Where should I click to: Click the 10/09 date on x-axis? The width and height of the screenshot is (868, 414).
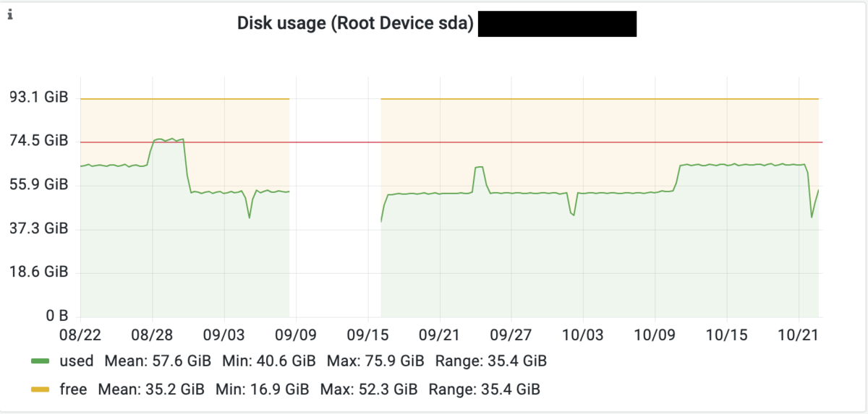click(655, 336)
